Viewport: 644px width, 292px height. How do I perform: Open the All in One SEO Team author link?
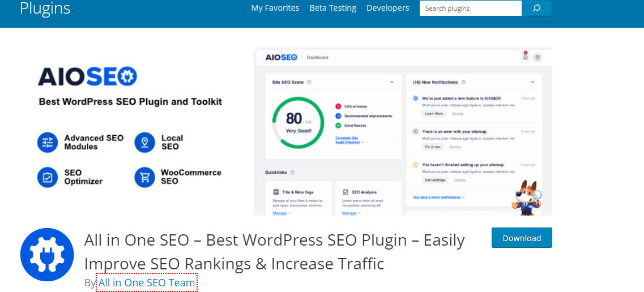coord(147,282)
